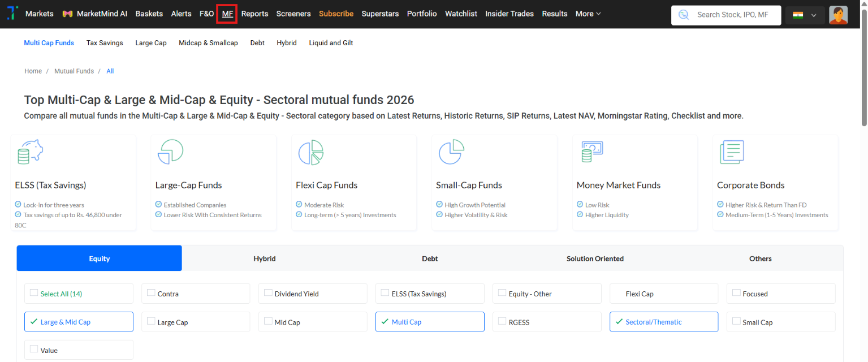Click the Small-Cap Funds pie chart icon
Viewport: 868px width, 362px height.
click(451, 152)
